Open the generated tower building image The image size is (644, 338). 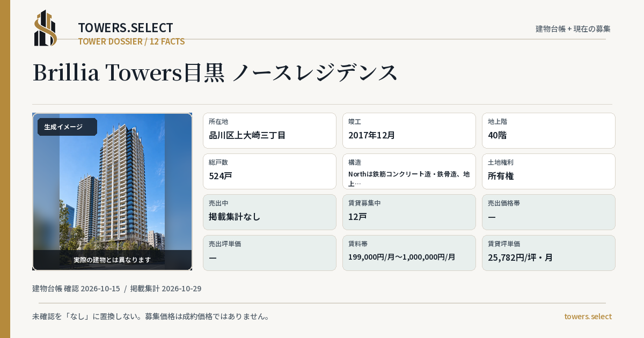click(x=112, y=192)
